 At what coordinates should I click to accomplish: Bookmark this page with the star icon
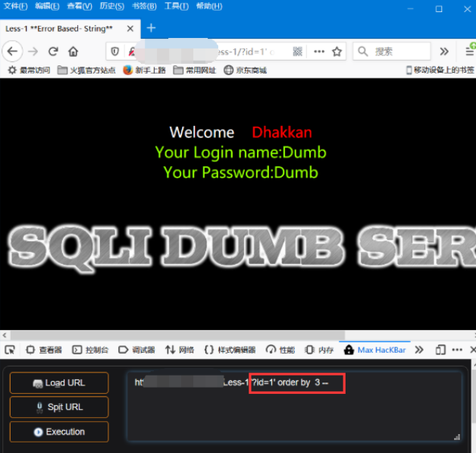(x=337, y=52)
